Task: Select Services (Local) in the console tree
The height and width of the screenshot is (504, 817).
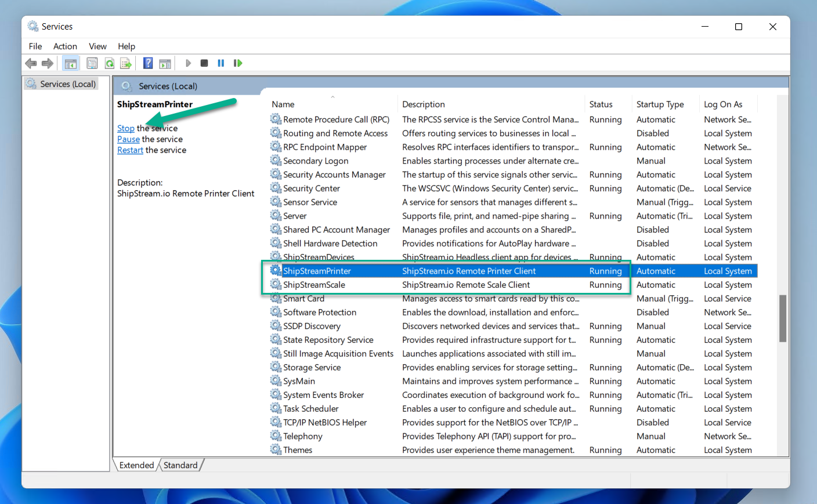Action: [67, 84]
